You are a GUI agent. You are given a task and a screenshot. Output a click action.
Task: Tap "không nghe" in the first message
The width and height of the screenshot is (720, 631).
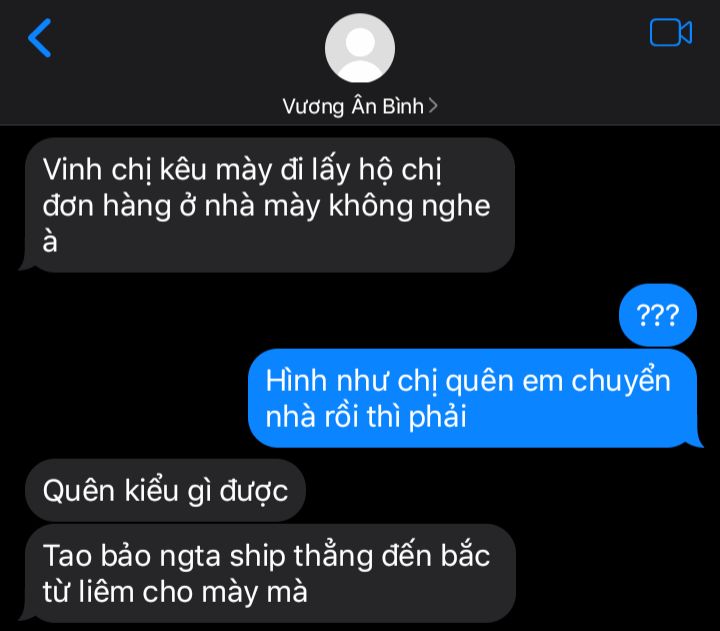410,206
